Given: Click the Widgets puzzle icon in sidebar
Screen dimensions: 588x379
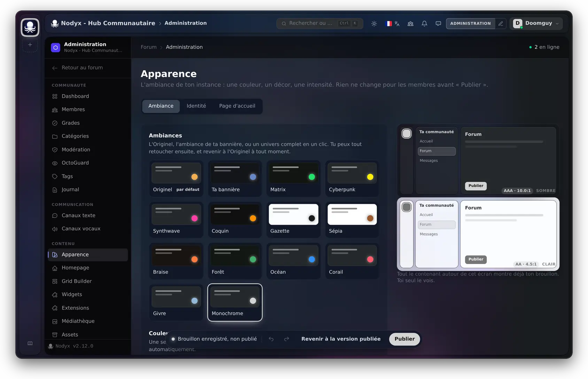Looking at the screenshot, I should tap(55, 295).
